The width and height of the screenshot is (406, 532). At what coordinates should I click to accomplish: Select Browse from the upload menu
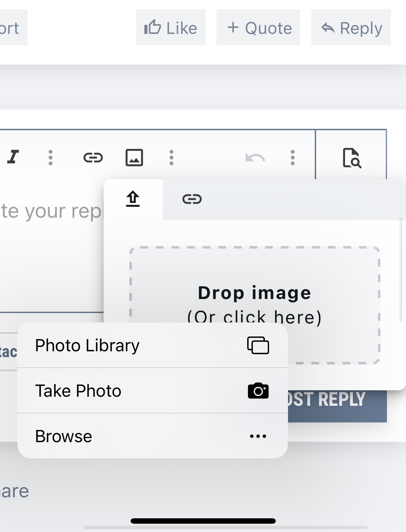coord(64,436)
